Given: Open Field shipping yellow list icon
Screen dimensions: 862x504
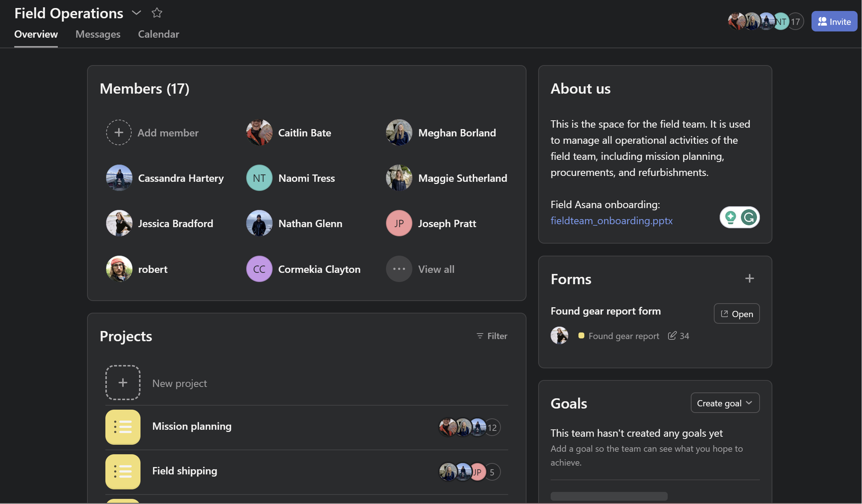Looking at the screenshot, I should coord(123,472).
